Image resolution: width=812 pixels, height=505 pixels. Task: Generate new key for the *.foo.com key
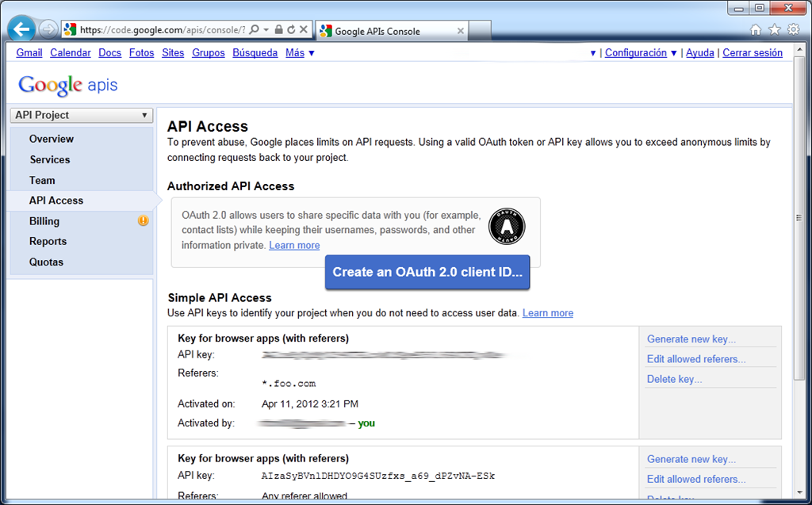click(691, 339)
